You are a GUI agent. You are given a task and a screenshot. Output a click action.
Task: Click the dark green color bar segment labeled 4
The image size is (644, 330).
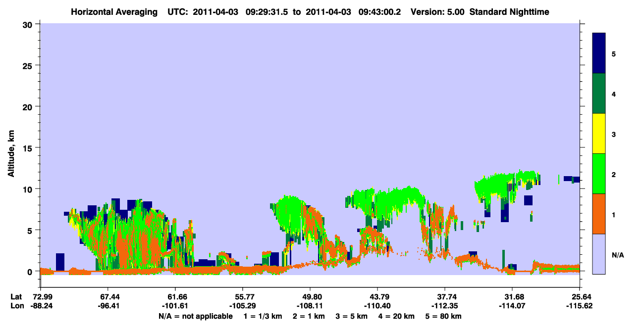click(599, 94)
